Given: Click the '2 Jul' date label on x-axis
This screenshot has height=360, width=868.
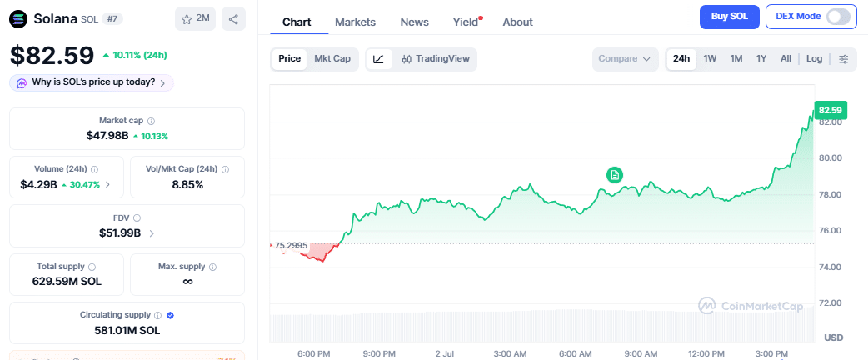Looking at the screenshot, I should click(445, 353).
